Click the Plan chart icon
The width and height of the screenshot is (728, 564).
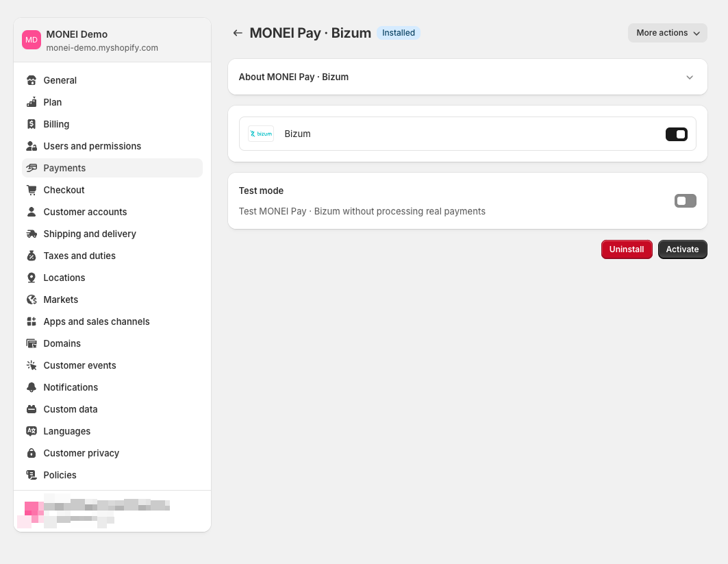(32, 102)
